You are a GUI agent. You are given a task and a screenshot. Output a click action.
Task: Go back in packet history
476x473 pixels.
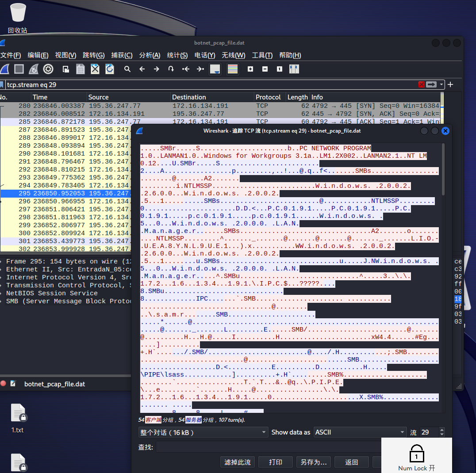142,69
